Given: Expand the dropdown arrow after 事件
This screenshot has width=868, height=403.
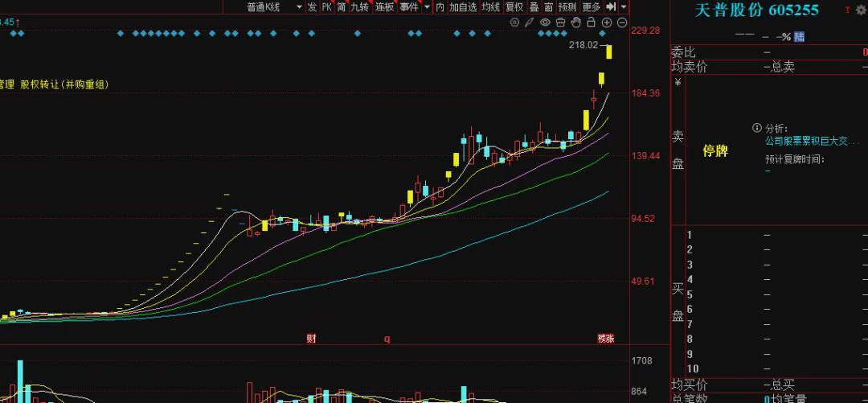Looking at the screenshot, I should click(x=428, y=7).
